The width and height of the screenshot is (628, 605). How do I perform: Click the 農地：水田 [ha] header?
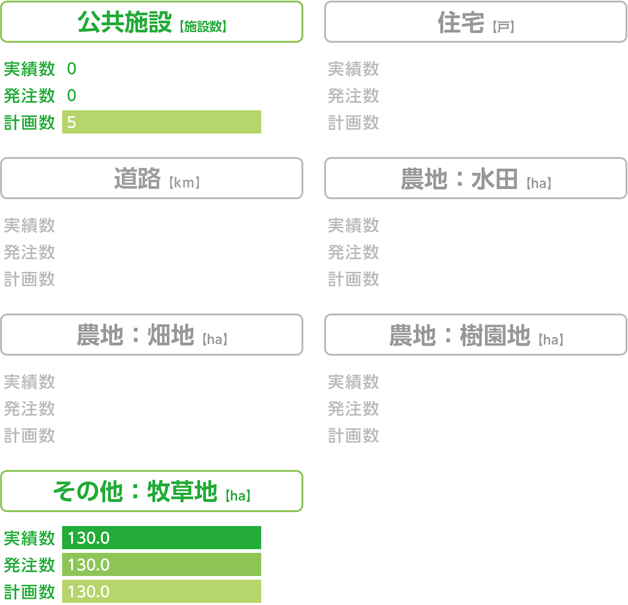tap(475, 178)
